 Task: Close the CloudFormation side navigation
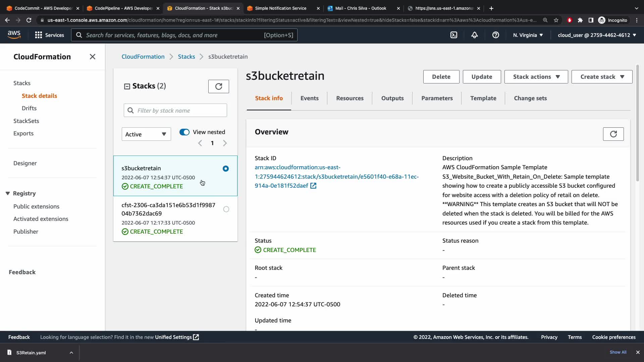[93, 57]
